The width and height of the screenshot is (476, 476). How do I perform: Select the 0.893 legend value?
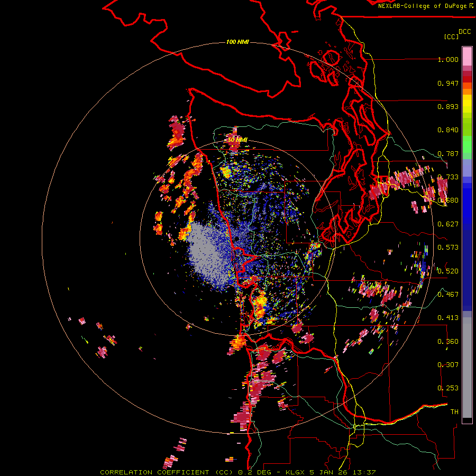click(448, 106)
